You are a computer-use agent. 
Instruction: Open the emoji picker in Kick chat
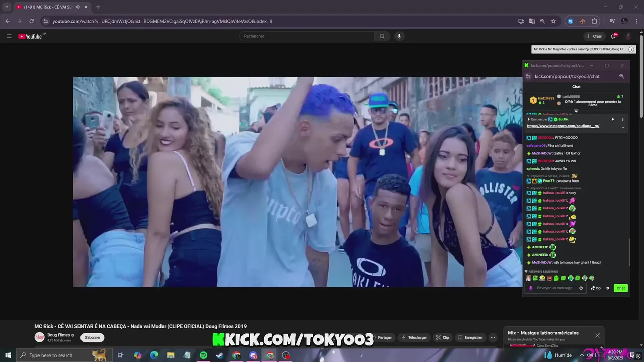[x=581, y=288]
